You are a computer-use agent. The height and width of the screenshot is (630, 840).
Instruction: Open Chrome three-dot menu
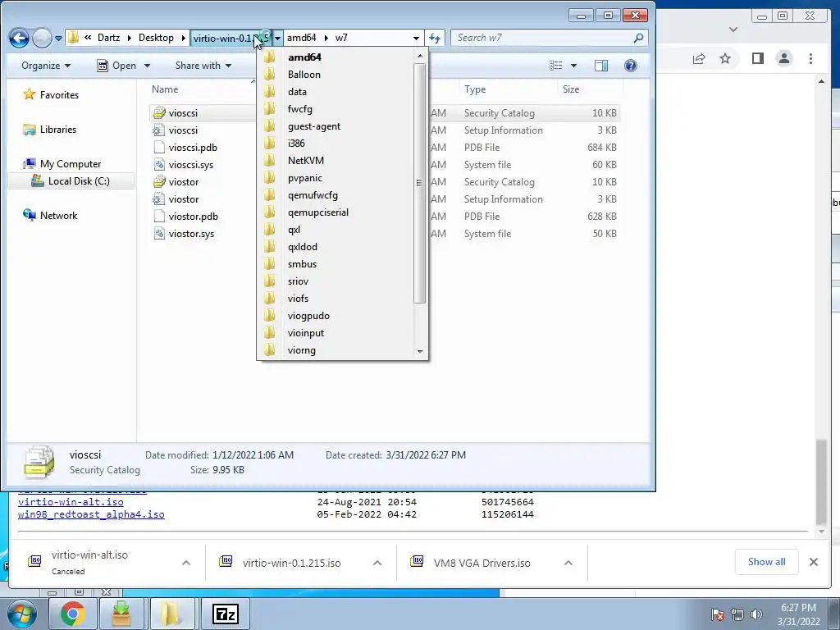coord(810,58)
